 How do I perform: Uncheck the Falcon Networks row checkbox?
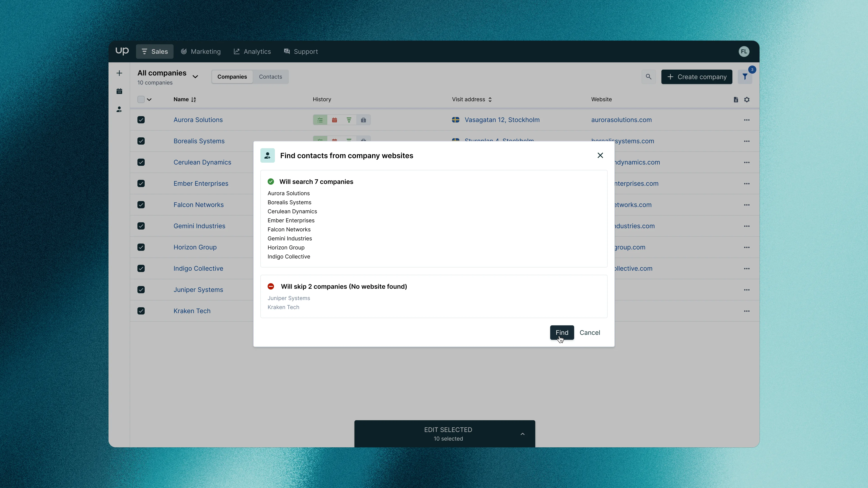tap(141, 205)
